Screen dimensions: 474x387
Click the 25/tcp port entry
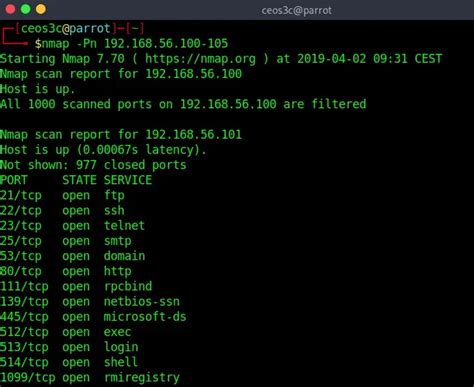click(21, 241)
